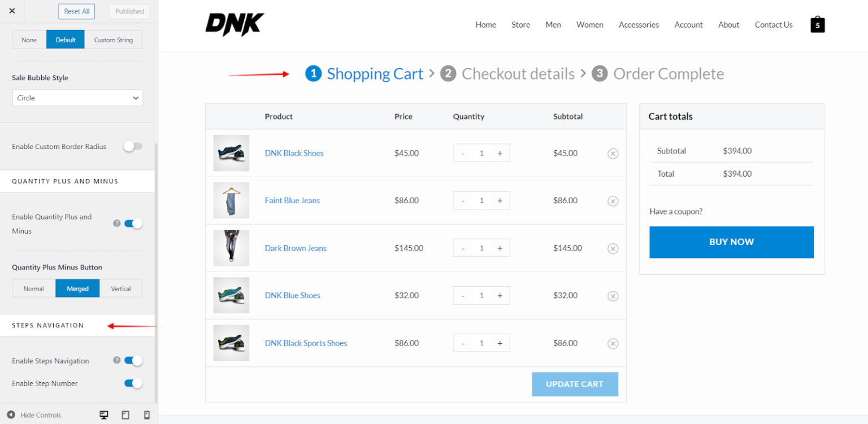Open Sale Bubble Style dropdown

[x=77, y=98]
